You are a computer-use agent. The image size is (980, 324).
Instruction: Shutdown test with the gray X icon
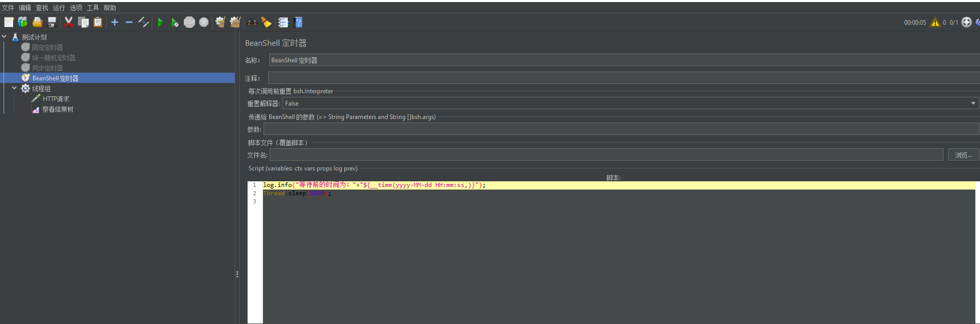204,22
